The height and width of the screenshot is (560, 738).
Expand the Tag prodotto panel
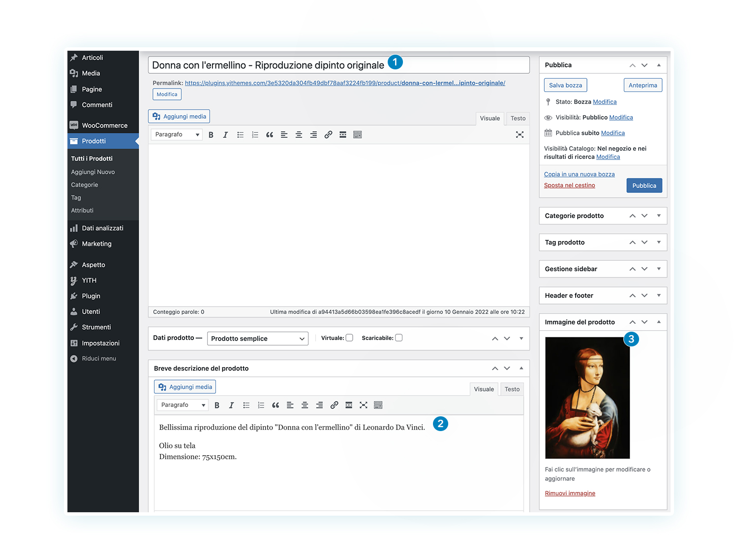pos(659,243)
